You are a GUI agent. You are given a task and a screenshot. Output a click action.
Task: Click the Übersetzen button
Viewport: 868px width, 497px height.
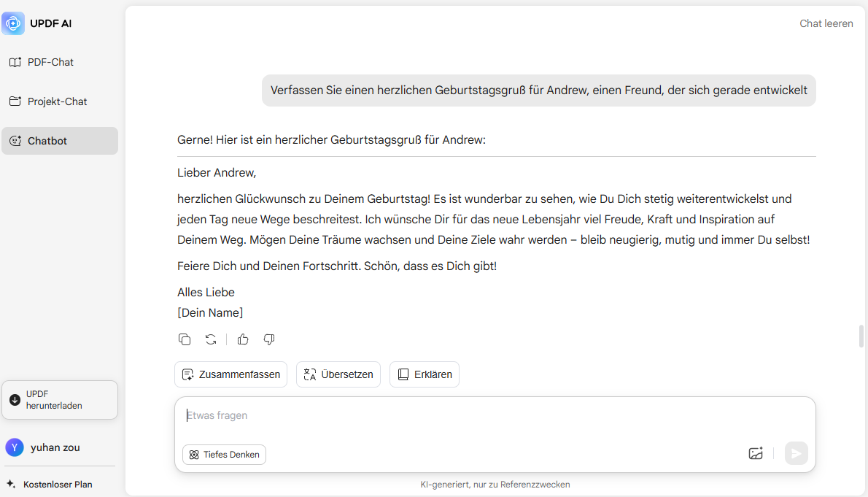[x=338, y=374]
